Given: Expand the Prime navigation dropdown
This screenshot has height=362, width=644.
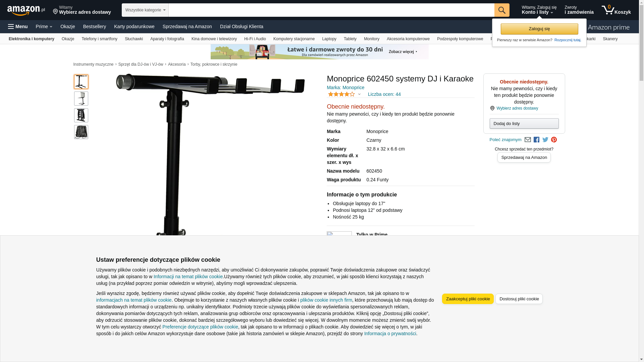Looking at the screenshot, I should pos(44,26).
